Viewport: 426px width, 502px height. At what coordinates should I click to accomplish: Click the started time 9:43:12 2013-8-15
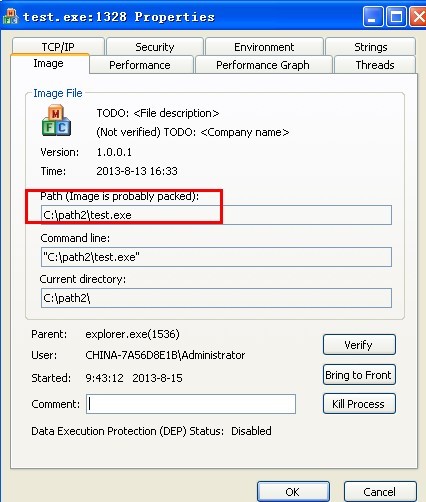pos(134,378)
